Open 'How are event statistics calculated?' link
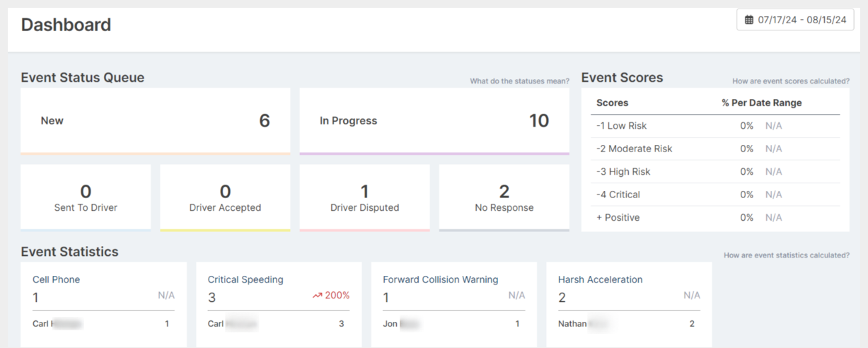This screenshot has width=868, height=348. 787,255
